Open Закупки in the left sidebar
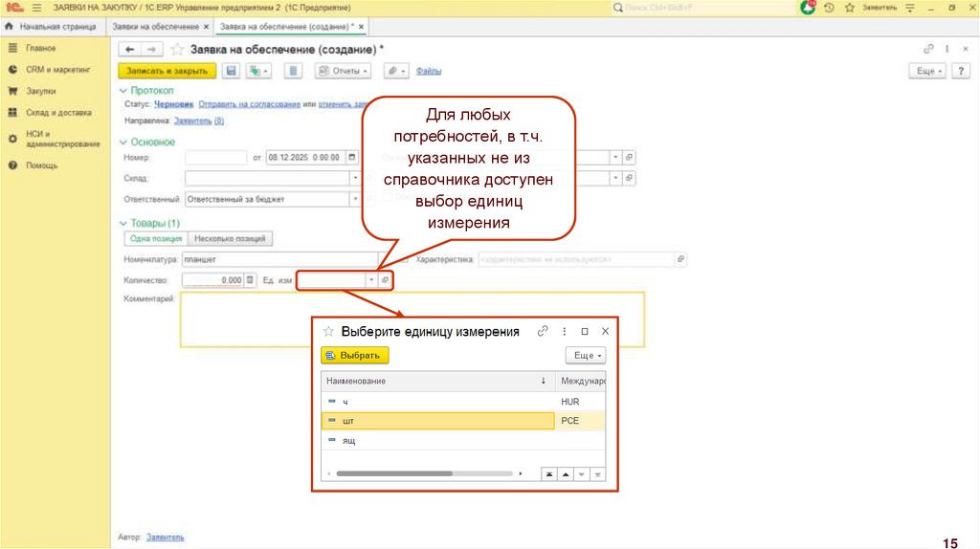The width and height of the screenshot is (980, 549). 40,91
